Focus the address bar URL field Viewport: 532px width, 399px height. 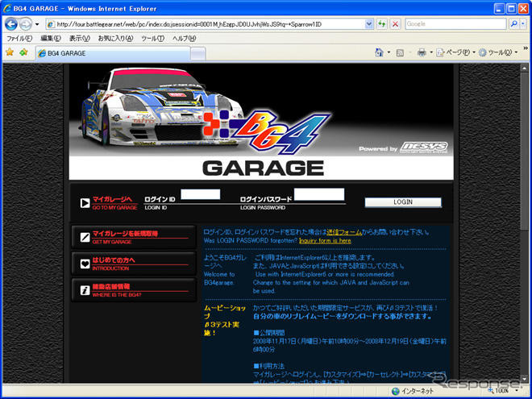(206, 24)
